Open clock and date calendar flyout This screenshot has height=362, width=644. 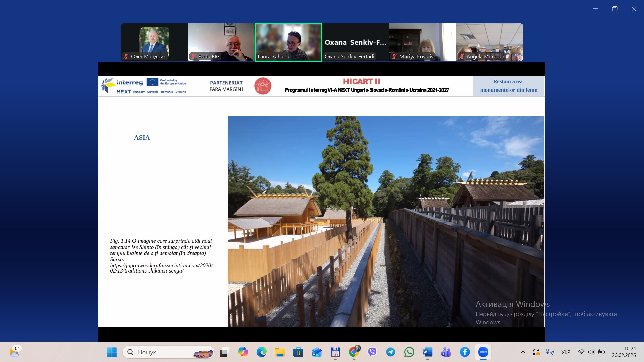624,352
